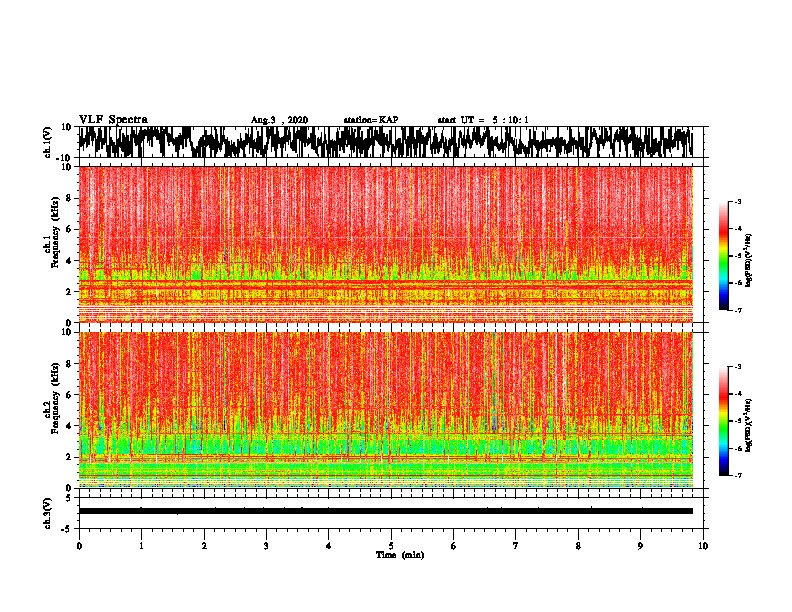Click the "log(PSD)" label beside ch.1 color bar
The image size is (792, 612).
[x=748, y=261]
